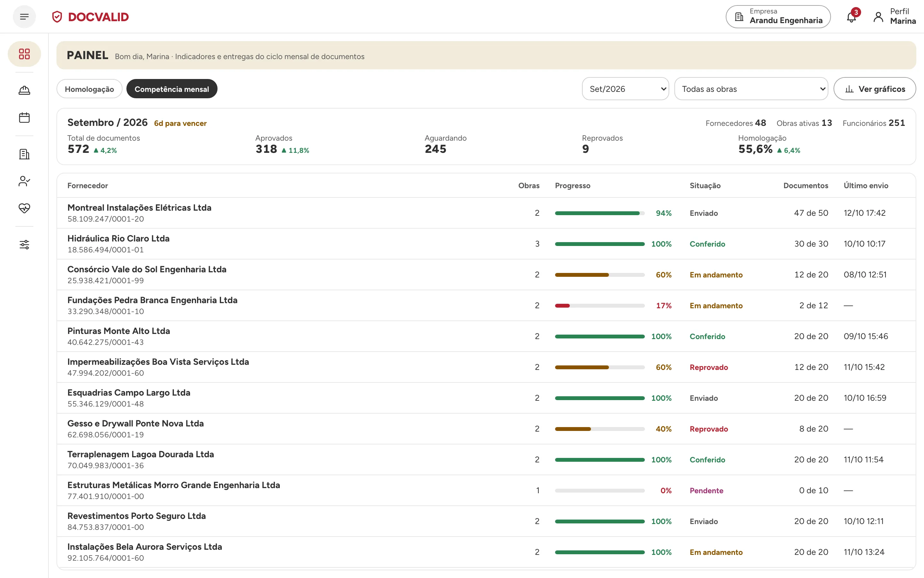Open Esquadrias Campo Largo Ltda
Image resolution: width=924 pixels, height=578 pixels.
(129, 393)
